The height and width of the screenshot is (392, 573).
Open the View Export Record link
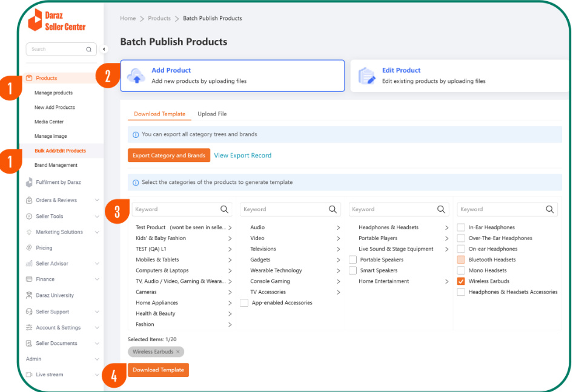[242, 155]
